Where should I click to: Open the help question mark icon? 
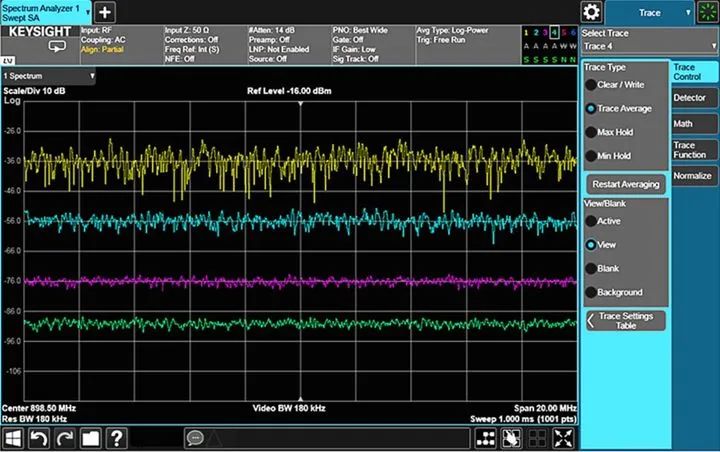tap(117, 438)
